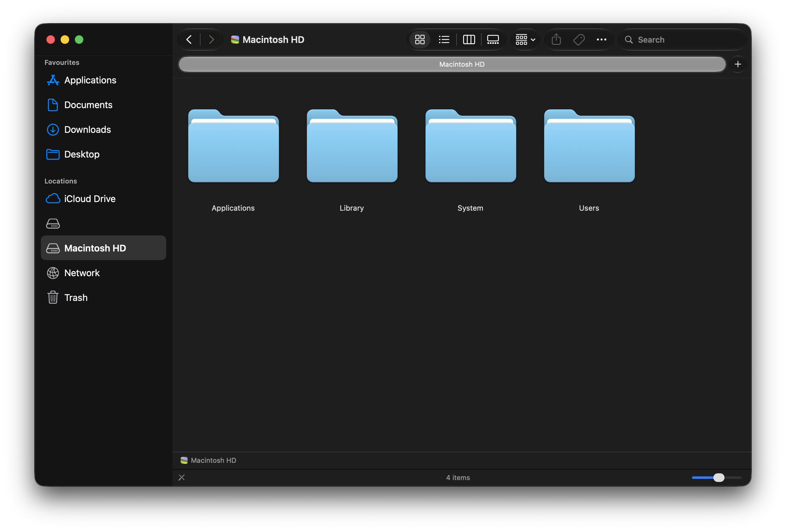
Task: Open the Group By dropdown
Action: 525,40
